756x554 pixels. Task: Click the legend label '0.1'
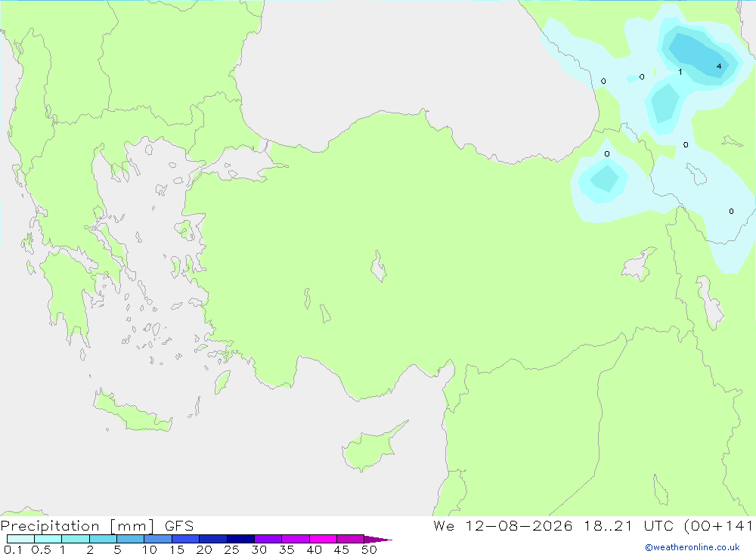[13, 549]
